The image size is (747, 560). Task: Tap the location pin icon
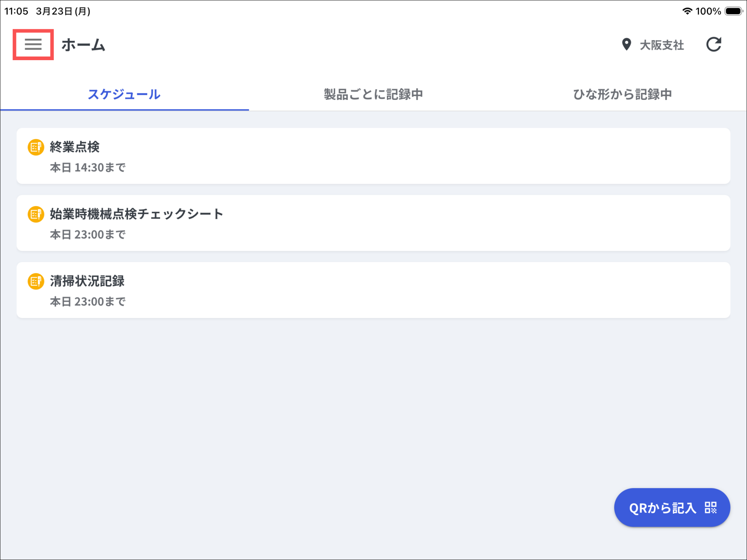click(x=626, y=44)
